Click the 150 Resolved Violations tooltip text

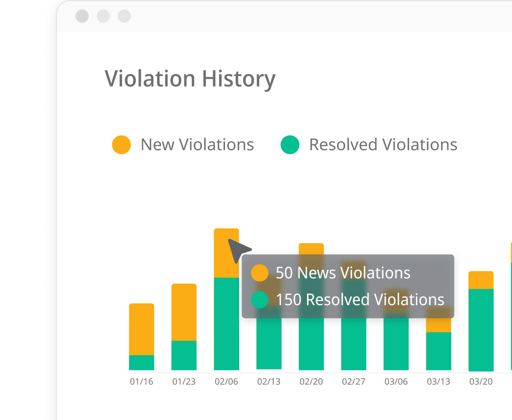pyautogui.click(x=360, y=300)
